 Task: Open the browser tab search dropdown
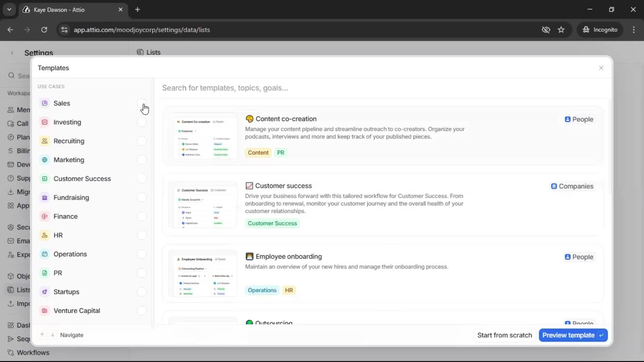point(9,9)
